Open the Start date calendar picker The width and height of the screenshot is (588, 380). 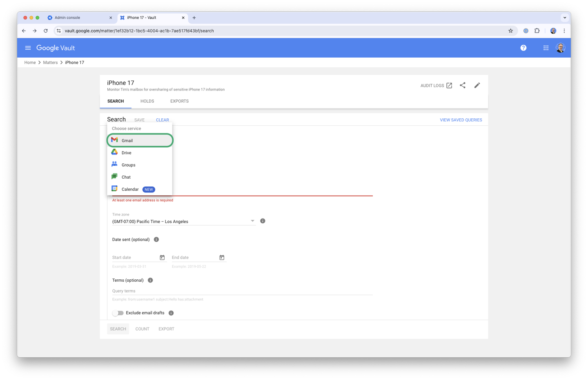pyautogui.click(x=162, y=257)
